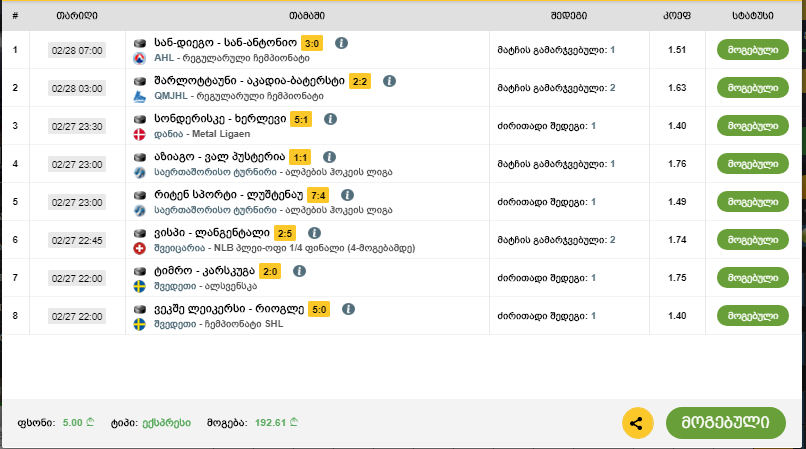The height and width of the screenshot is (449, 806).
Task: Click hockey puck icon beside სან-დიეგო - სან-ანტონიო
Action: [x=140, y=43]
